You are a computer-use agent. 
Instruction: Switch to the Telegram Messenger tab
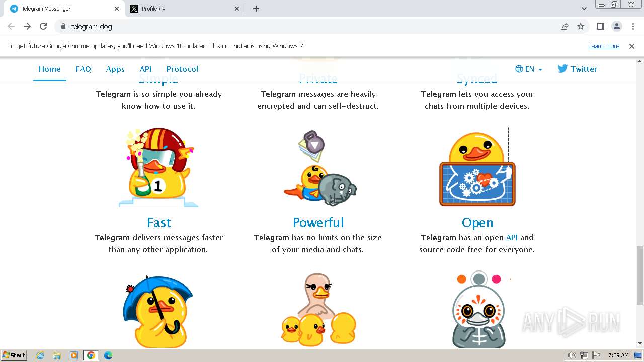[64, 9]
